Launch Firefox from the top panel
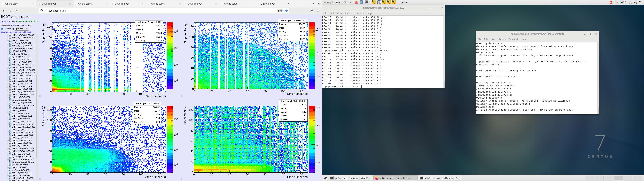 coord(357,2)
